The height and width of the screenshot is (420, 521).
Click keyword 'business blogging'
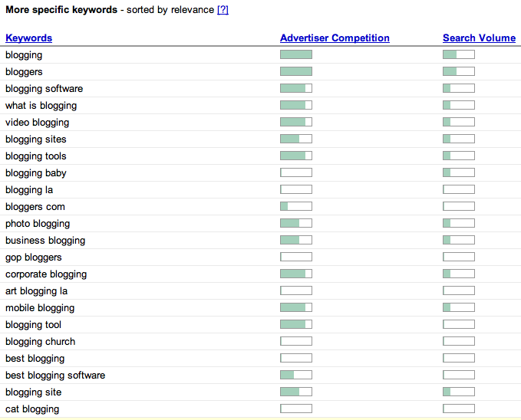tap(45, 241)
